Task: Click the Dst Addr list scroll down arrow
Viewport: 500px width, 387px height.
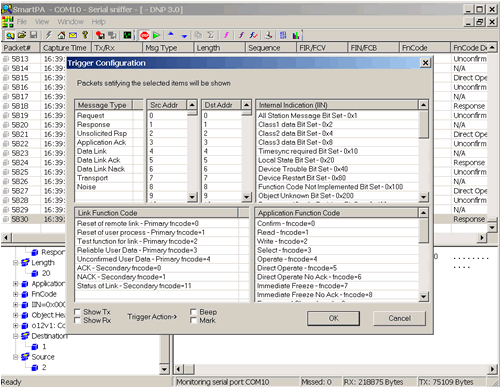Action: pyautogui.click(x=246, y=197)
